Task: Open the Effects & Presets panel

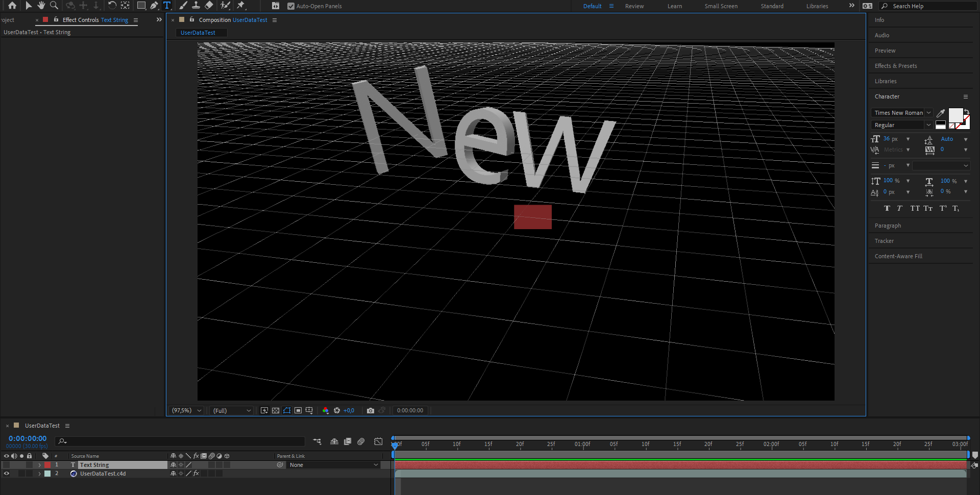Action: coord(896,66)
